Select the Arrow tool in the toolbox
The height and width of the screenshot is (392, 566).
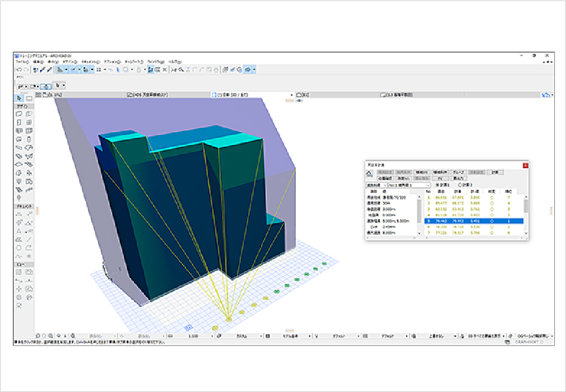(x=19, y=98)
